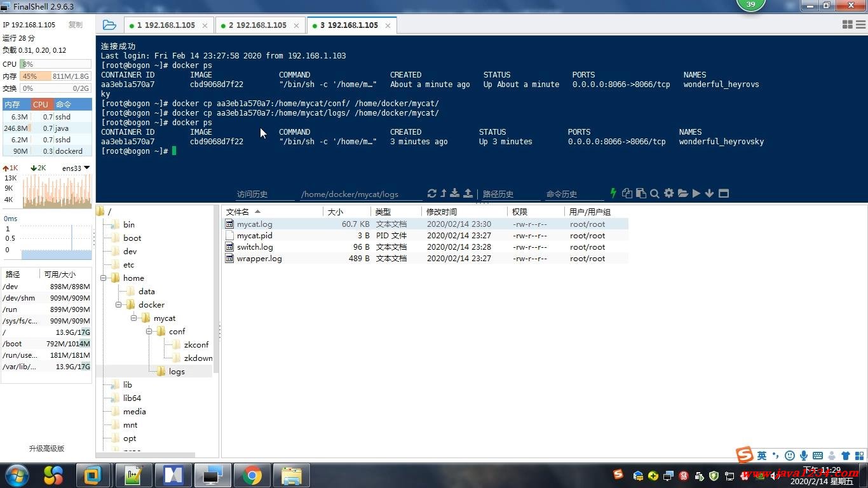868x488 pixels.
Task: Sort files by 文件名 column header
Action: [x=272, y=212]
